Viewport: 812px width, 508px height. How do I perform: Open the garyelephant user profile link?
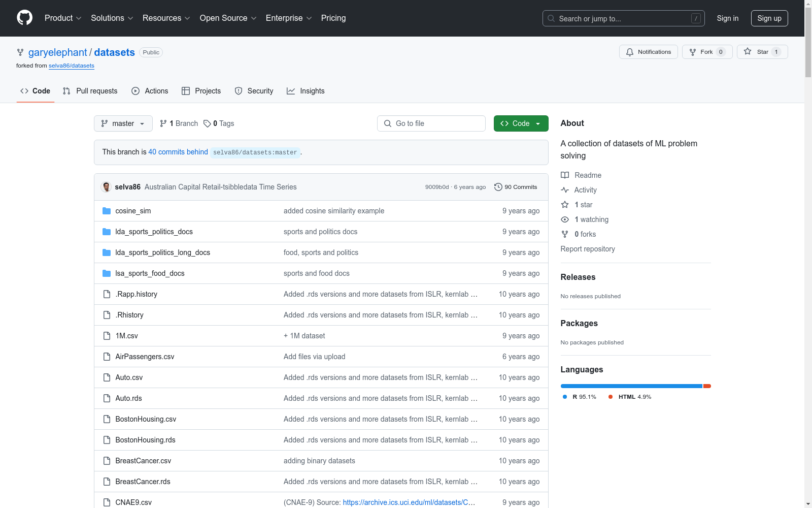coord(58,52)
